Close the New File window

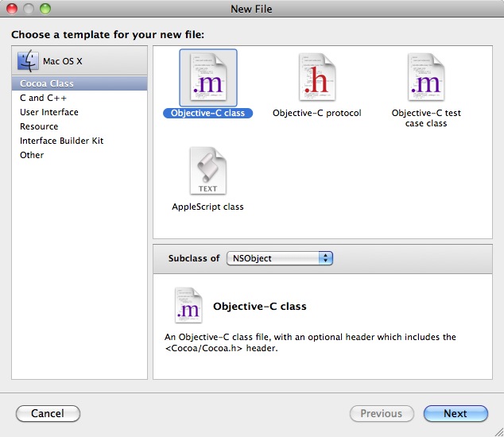point(12,9)
